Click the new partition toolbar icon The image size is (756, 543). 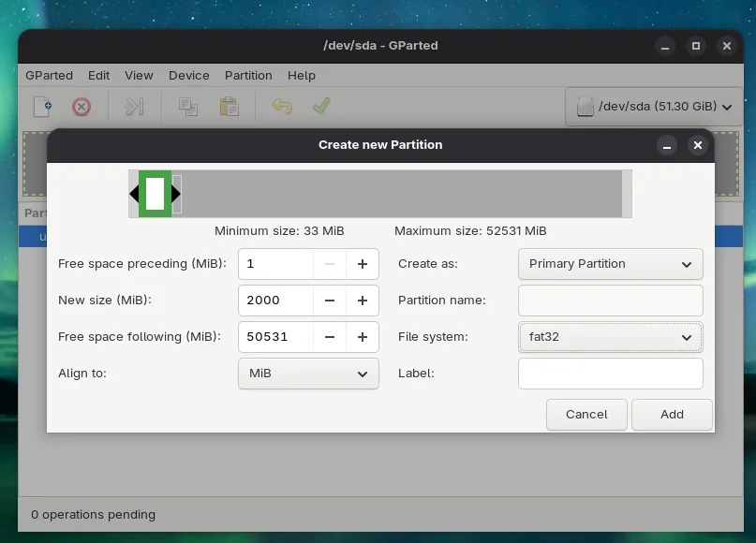tap(42, 107)
